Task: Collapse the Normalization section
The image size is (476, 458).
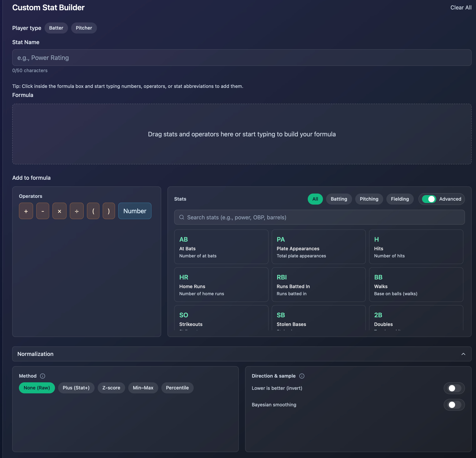Action: tap(463, 354)
